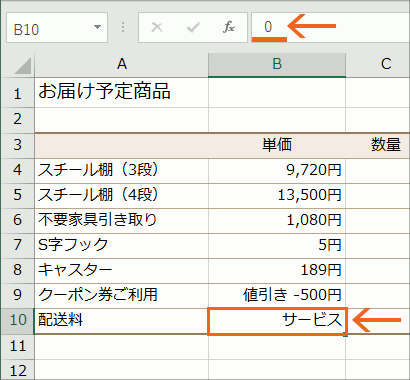
Task: Click the 単価 header cell
Action: 277,145
